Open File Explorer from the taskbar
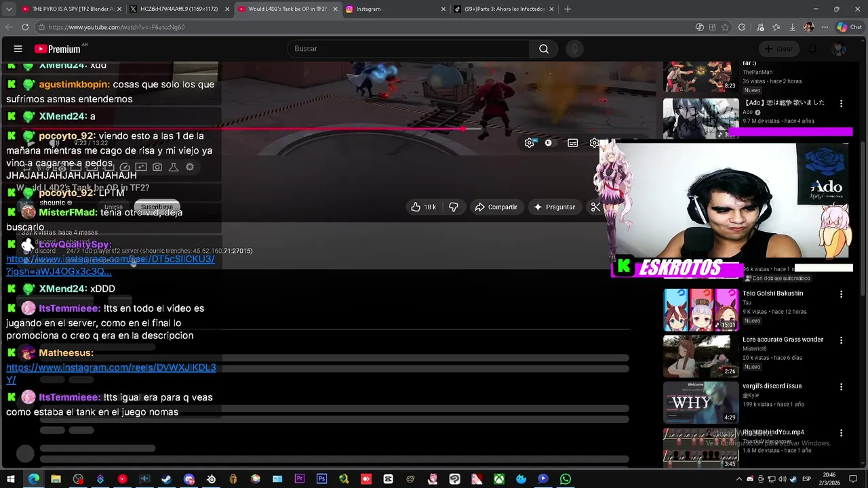 [56, 479]
